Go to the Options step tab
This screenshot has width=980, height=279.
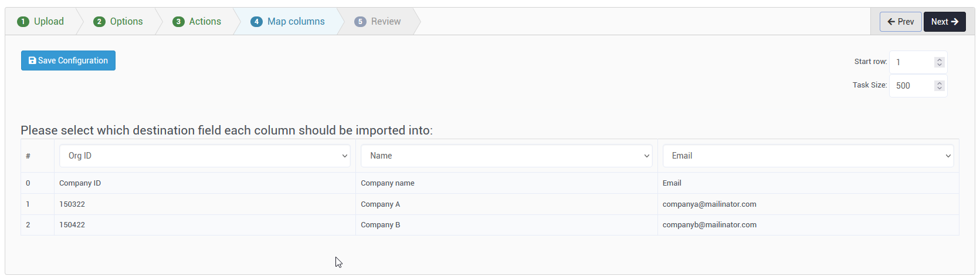pos(118,22)
